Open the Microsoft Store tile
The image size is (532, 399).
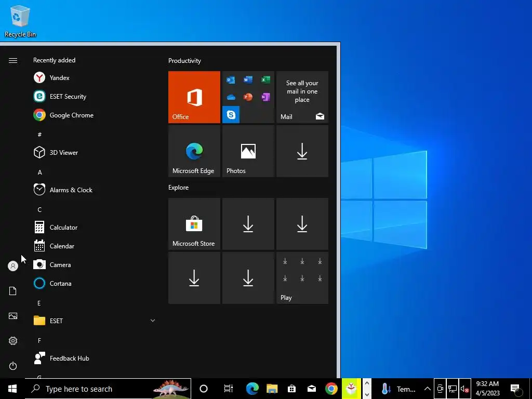point(194,224)
